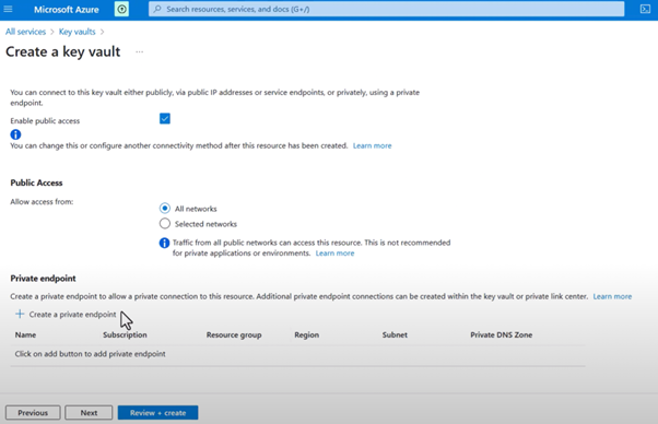Click the Region column header
The width and height of the screenshot is (658, 424).
[307, 335]
